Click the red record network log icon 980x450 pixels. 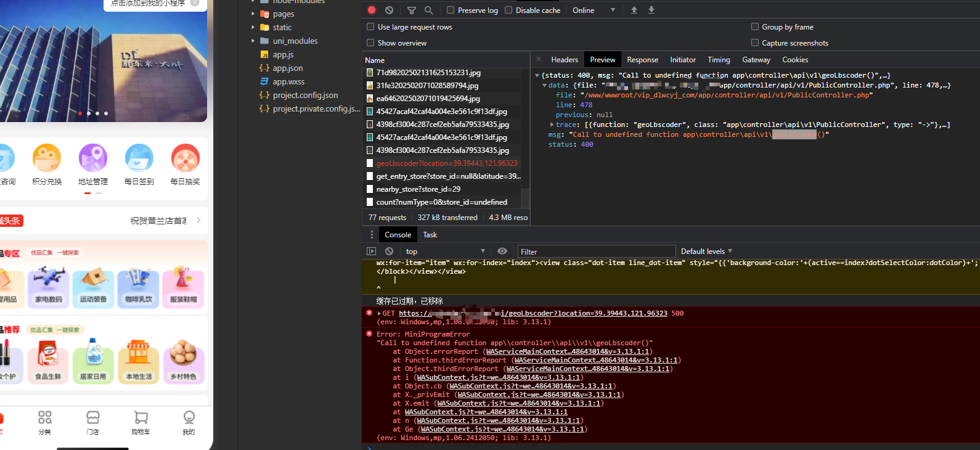pos(372,10)
